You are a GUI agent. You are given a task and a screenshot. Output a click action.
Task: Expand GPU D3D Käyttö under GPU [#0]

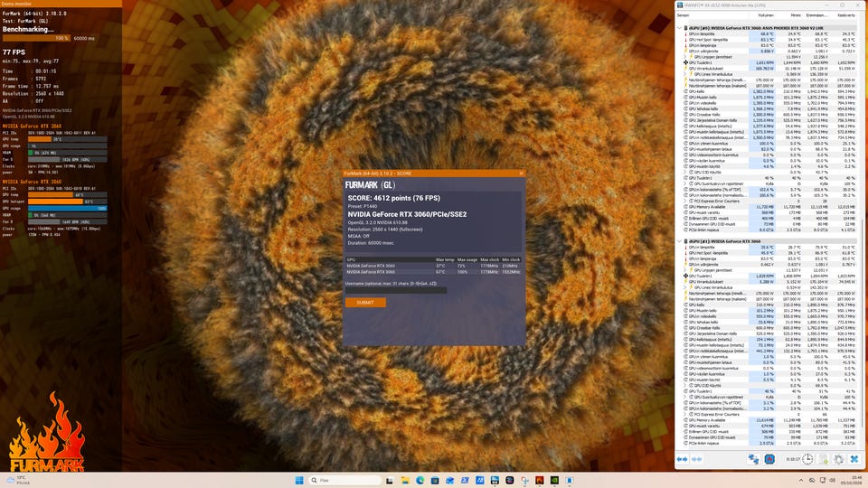coord(685,172)
